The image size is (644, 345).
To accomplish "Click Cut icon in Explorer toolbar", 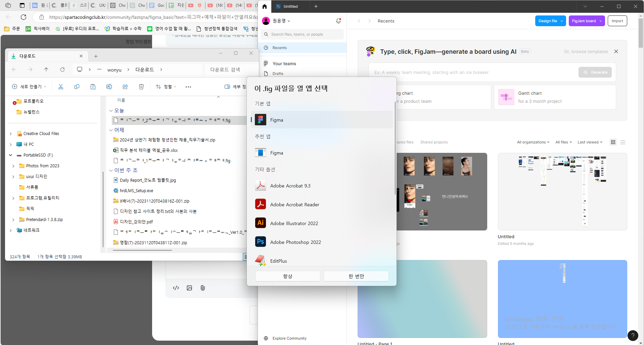I will click(x=61, y=87).
